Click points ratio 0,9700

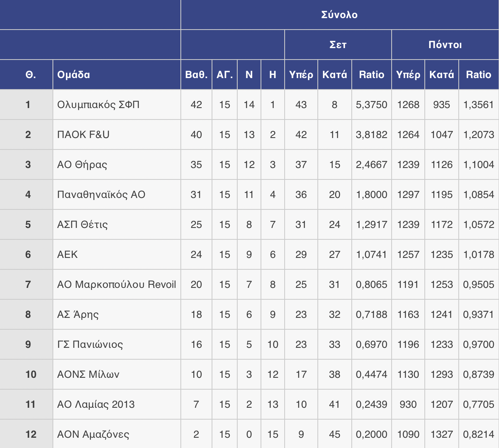pyautogui.click(x=478, y=344)
